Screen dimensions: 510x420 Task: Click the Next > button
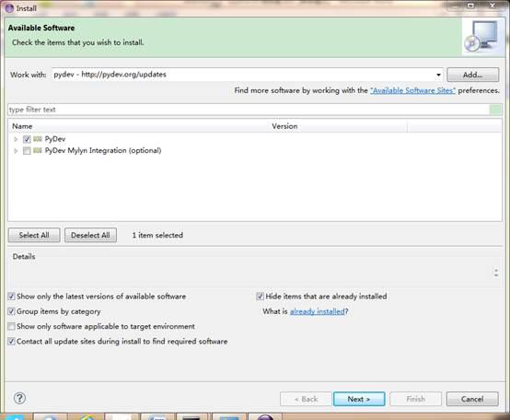359,399
